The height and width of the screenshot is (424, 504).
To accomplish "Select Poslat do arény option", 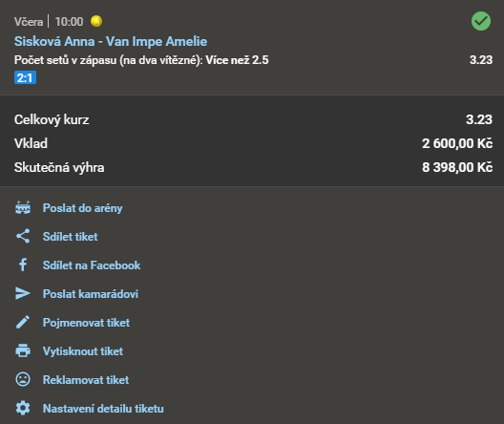I will [x=83, y=208].
